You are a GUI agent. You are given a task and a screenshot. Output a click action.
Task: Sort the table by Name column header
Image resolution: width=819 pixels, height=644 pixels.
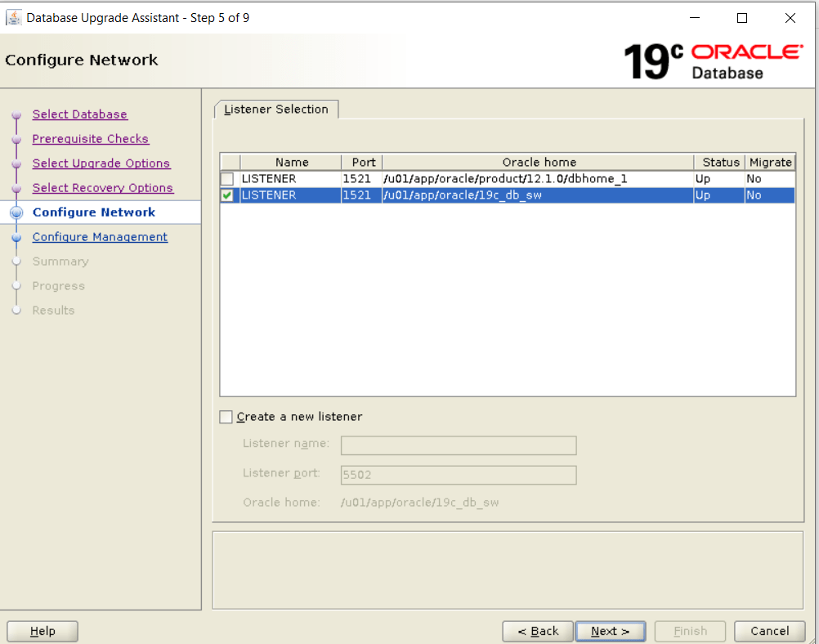(291, 162)
